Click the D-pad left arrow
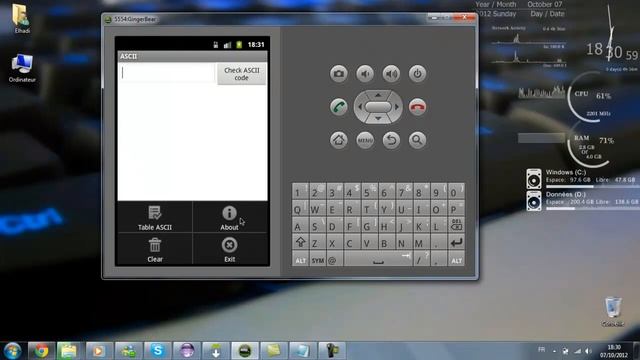640x360 pixels. [x=360, y=107]
